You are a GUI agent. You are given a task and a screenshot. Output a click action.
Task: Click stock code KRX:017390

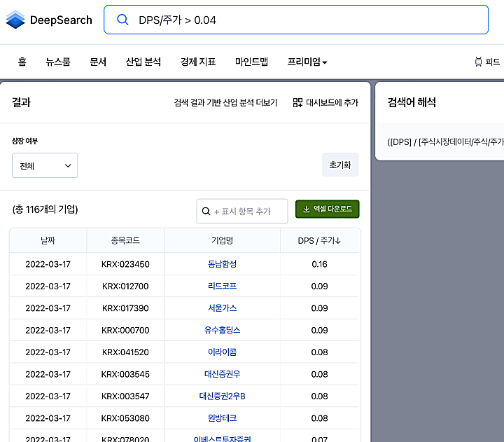[125, 308]
